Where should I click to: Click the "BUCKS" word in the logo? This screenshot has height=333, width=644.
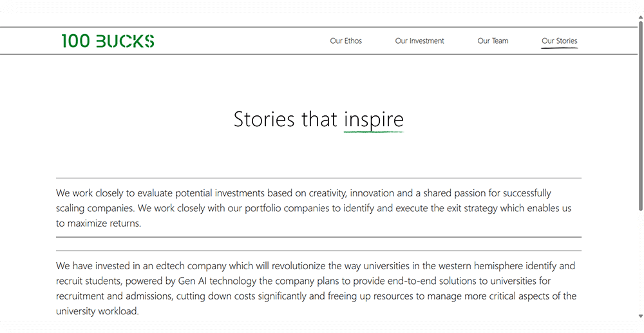pyautogui.click(x=125, y=41)
